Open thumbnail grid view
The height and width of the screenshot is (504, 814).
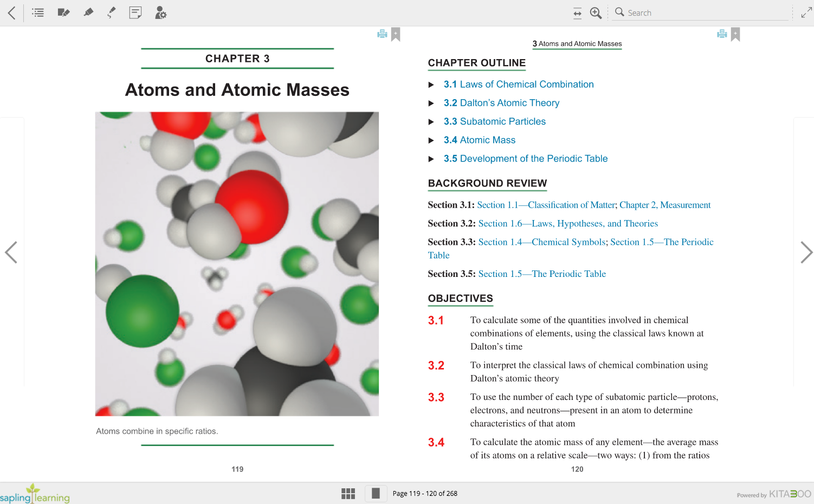tap(348, 493)
